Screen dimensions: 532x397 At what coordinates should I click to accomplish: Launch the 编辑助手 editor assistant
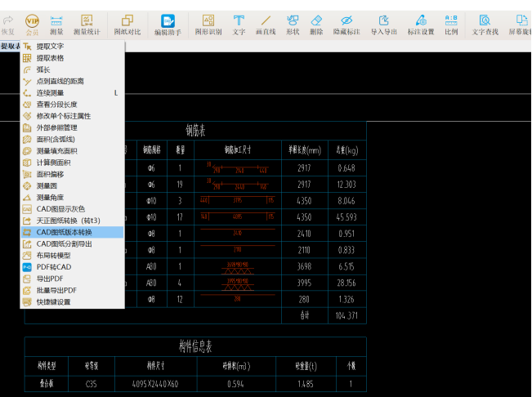coord(168,25)
